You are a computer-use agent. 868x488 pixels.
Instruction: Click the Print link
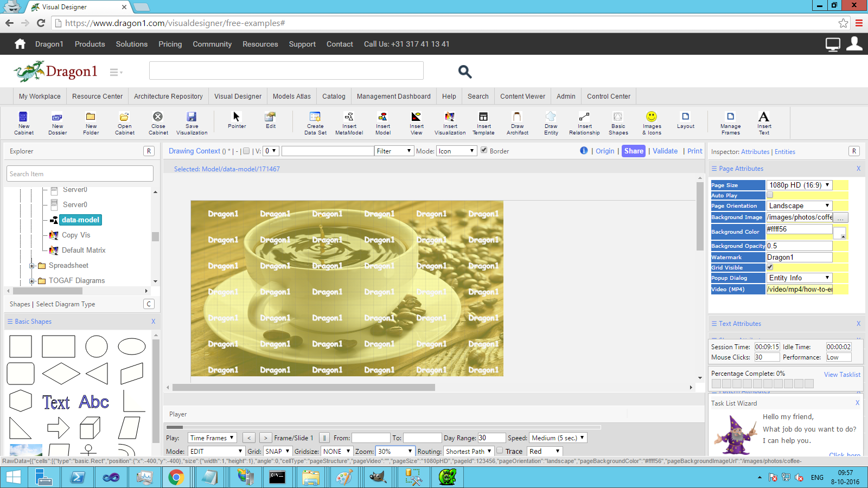click(x=694, y=151)
